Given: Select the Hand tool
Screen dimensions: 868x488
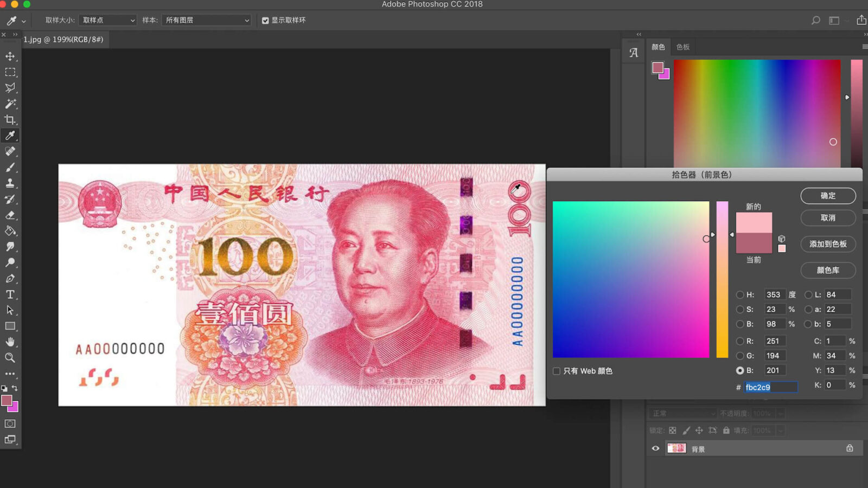Looking at the screenshot, I should (x=10, y=342).
